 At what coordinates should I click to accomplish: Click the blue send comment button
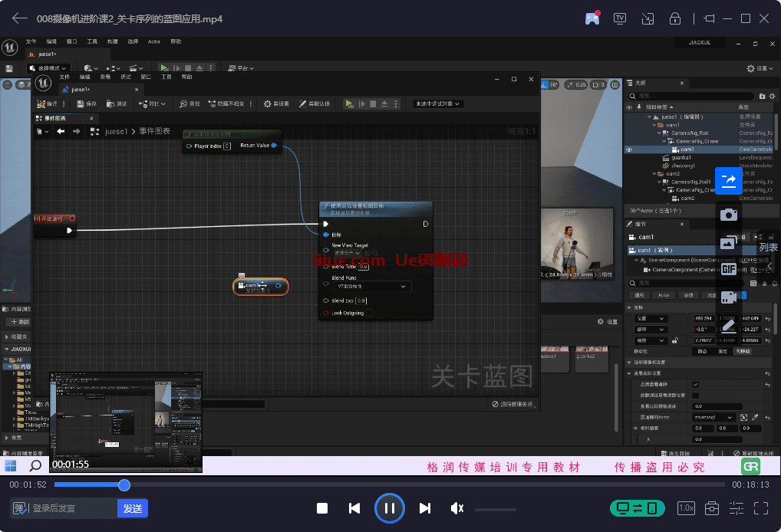coord(132,508)
